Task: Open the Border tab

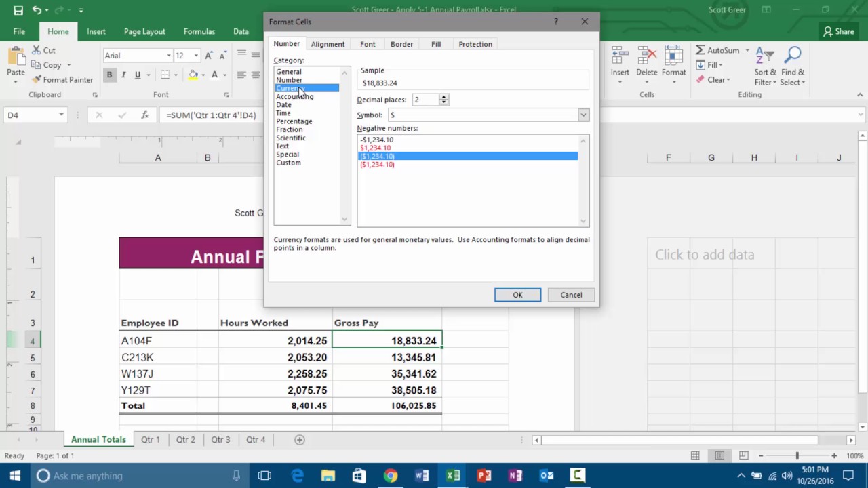Action: tap(401, 44)
